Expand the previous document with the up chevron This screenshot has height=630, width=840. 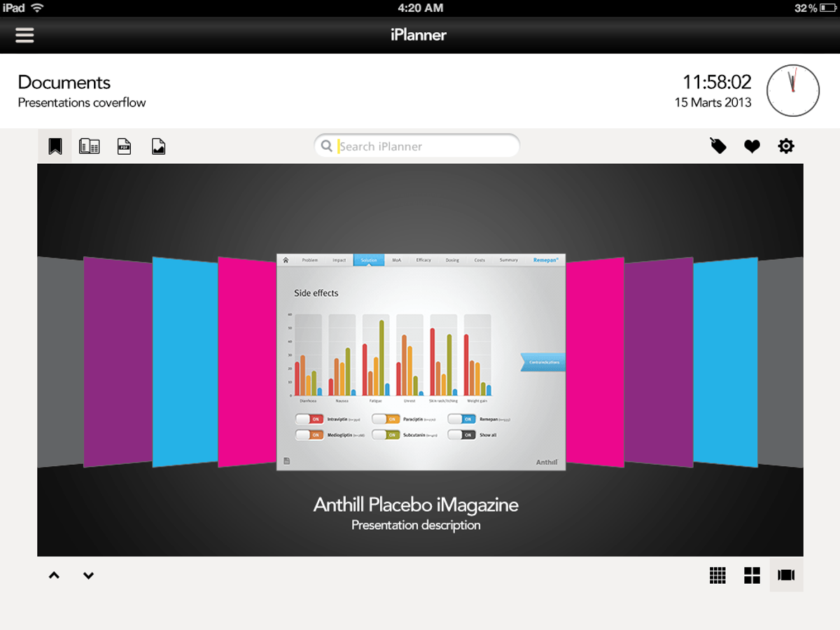point(54,575)
